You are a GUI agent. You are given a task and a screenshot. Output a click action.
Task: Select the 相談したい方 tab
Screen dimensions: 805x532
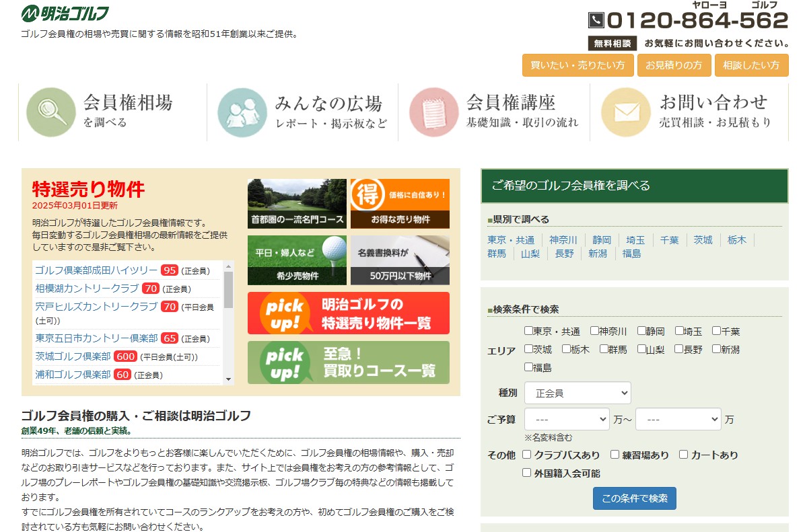tap(750, 65)
